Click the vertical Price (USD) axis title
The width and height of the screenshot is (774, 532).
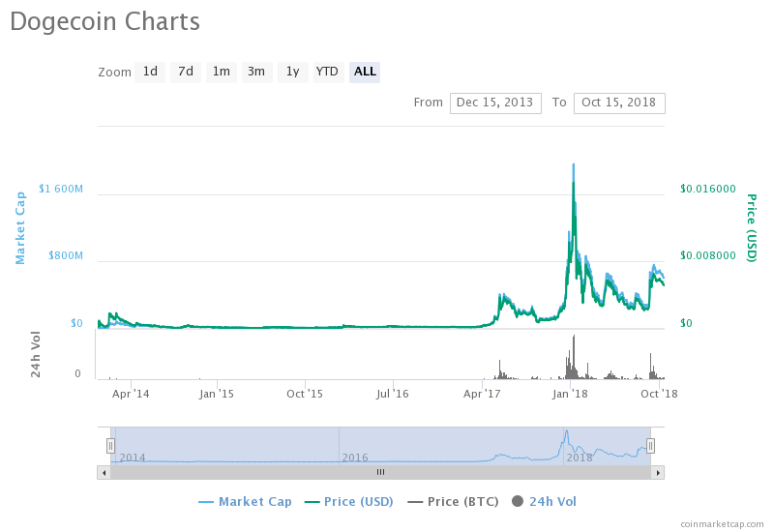tap(752, 228)
